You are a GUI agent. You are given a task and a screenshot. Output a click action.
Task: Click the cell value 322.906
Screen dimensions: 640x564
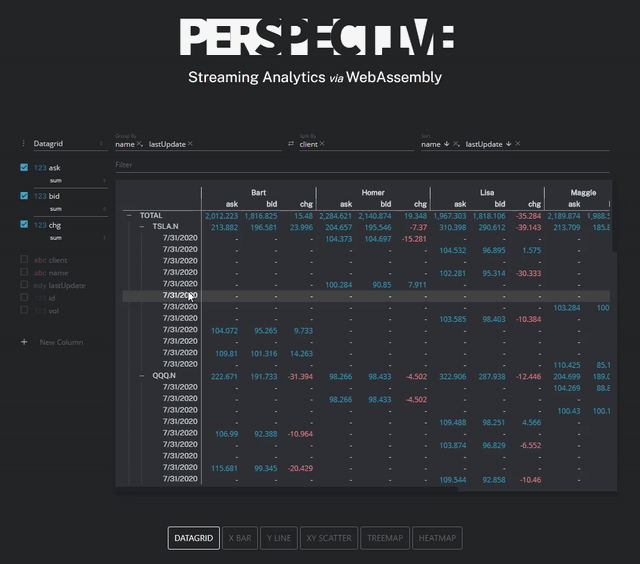coord(452,376)
